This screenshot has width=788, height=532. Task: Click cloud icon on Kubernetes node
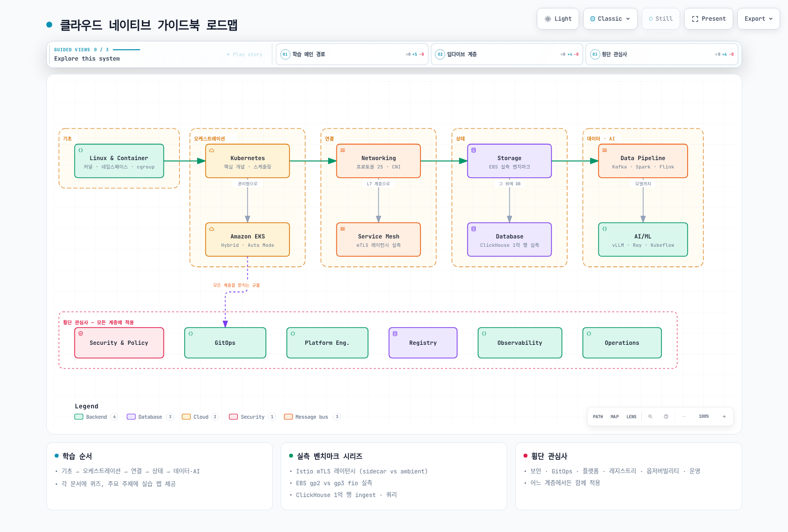pos(212,150)
